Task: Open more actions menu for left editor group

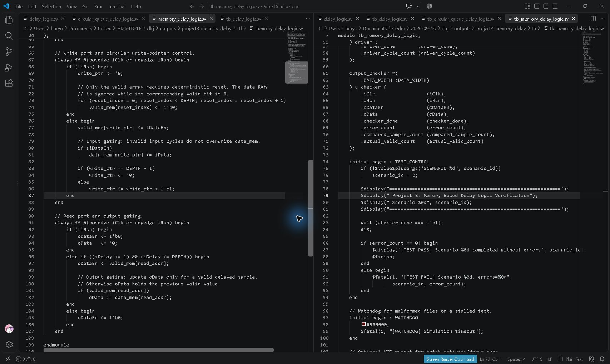Action: coord(308,19)
